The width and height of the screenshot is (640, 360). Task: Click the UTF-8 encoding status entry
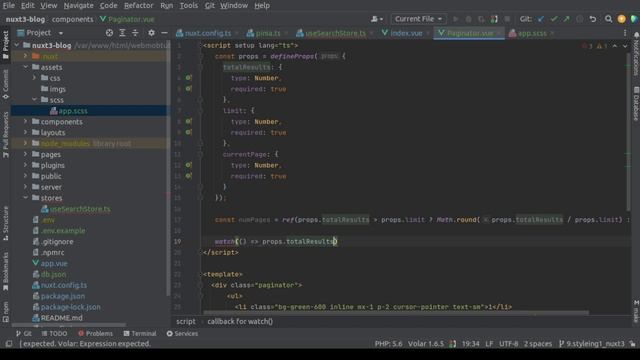point(508,344)
